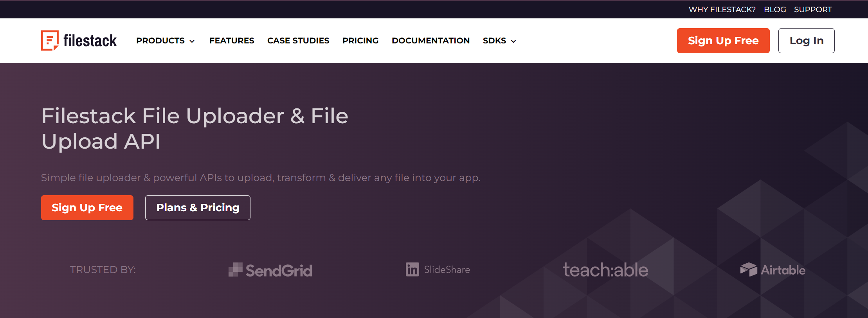The width and height of the screenshot is (868, 318).
Task: Expand the Products dropdown menu
Action: click(165, 41)
